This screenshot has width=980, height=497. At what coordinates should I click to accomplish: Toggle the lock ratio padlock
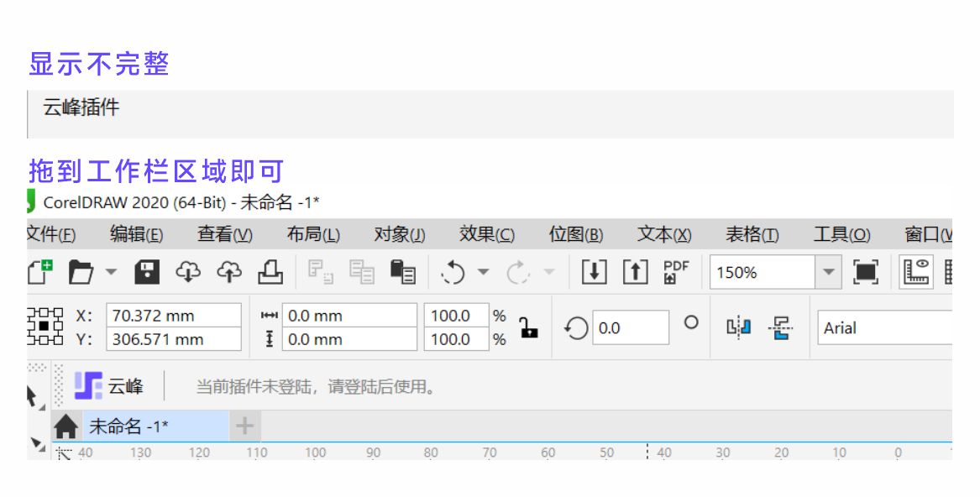pyautogui.click(x=528, y=327)
